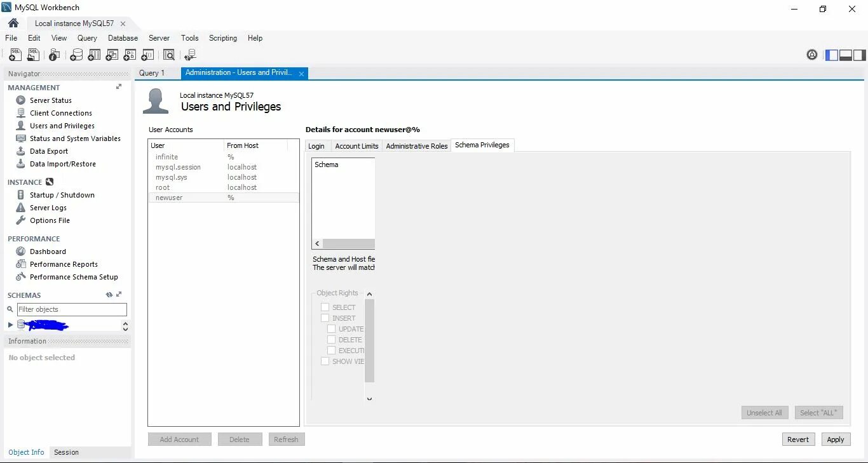Viewport: 868px width, 463px height.
Task: Switch to the Login tab
Action: [x=316, y=146]
